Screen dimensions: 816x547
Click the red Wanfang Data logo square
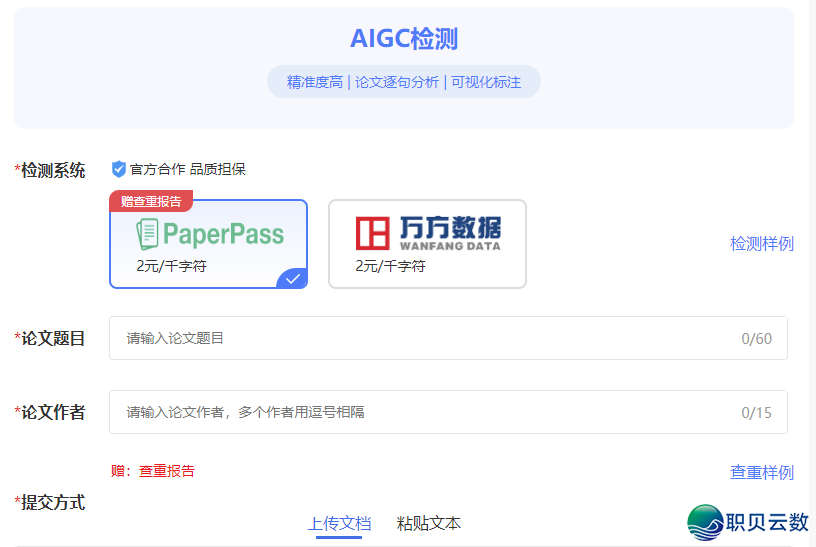pyautogui.click(x=372, y=233)
